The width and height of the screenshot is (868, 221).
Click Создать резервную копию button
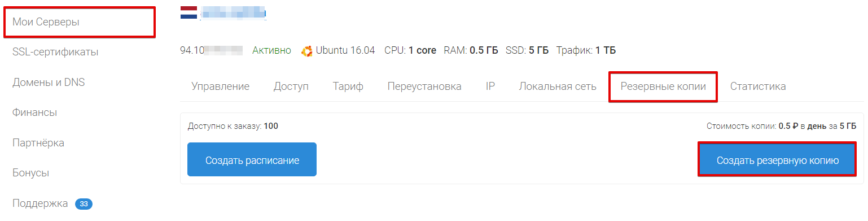[x=778, y=160]
